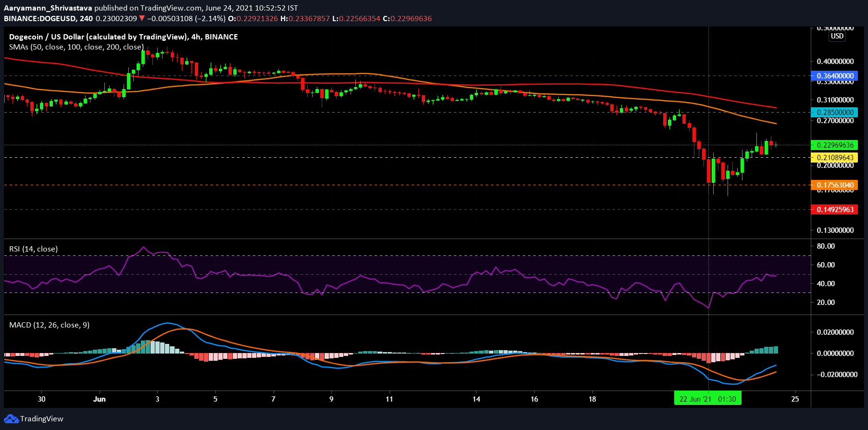The height and width of the screenshot is (430, 868).
Task: Click author name Aaryamann_Shrivastava
Action: (x=48, y=8)
